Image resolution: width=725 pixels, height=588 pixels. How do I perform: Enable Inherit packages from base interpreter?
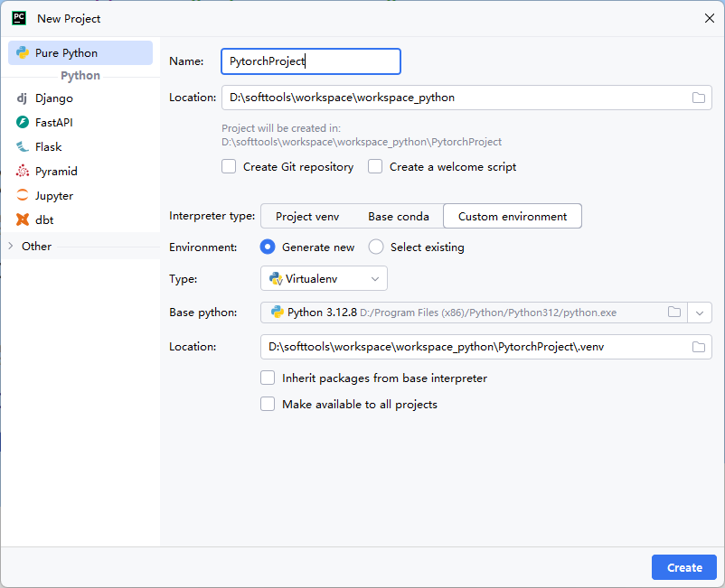pyautogui.click(x=268, y=378)
